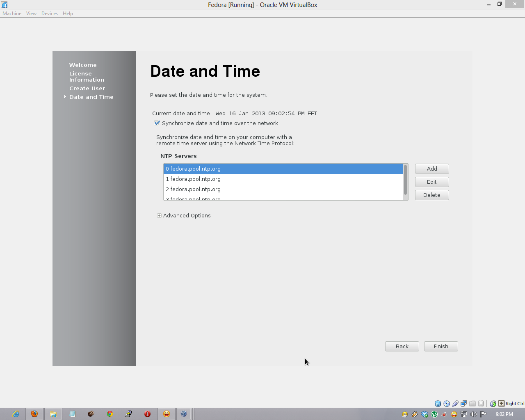Click the host key arrow indicator
The image size is (525, 420).
click(x=501, y=404)
